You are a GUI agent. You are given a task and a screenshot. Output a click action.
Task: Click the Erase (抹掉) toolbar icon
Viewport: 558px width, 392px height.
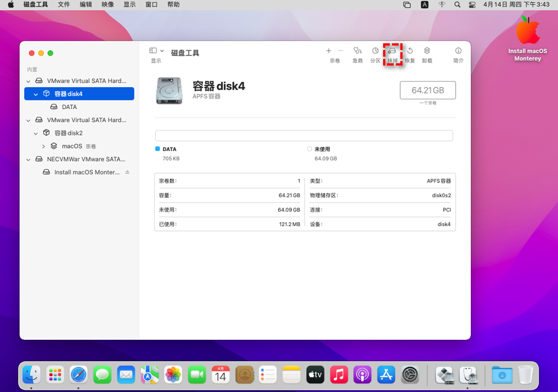pos(392,51)
